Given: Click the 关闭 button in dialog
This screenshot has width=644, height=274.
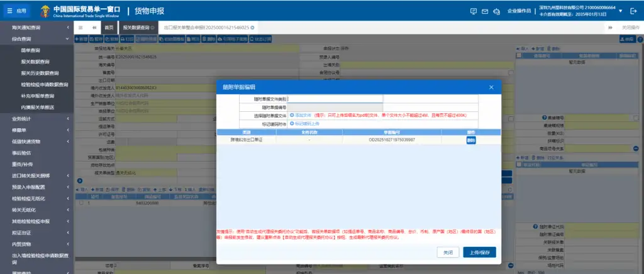Looking at the screenshot, I should [x=447, y=252].
